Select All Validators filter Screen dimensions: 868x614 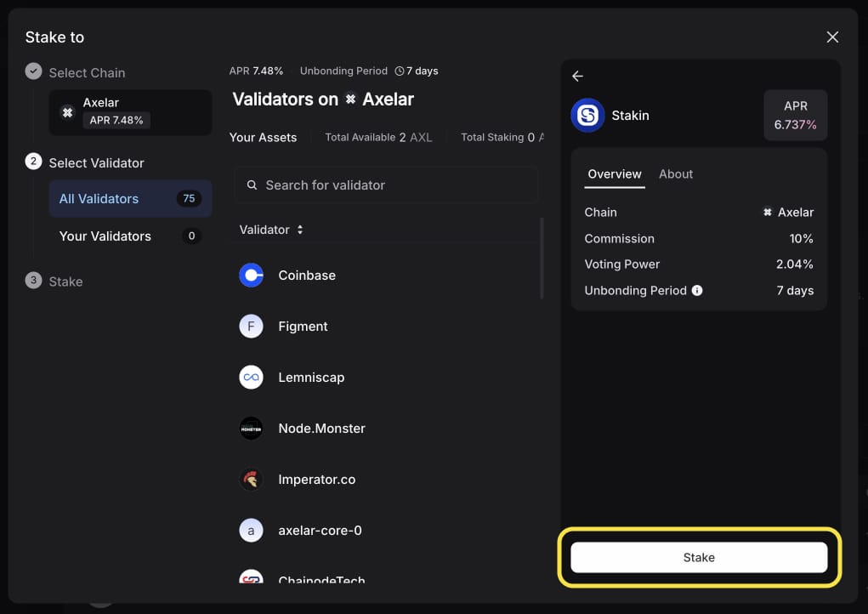point(130,198)
